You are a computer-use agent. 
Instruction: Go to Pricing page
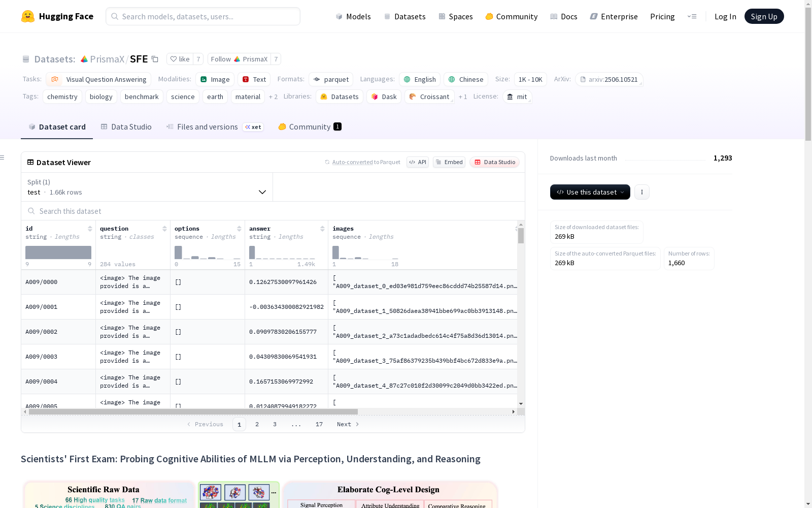pyautogui.click(x=662, y=17)
